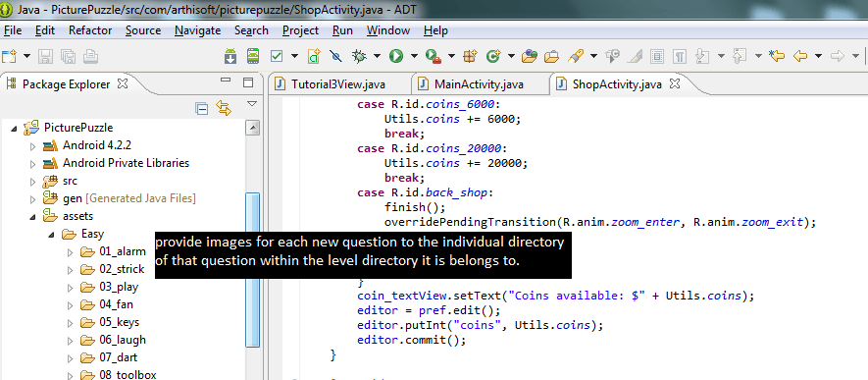Viewport: 868px width, 380px height.
Task: Click the Open Type icon
Action: point(531,56)
